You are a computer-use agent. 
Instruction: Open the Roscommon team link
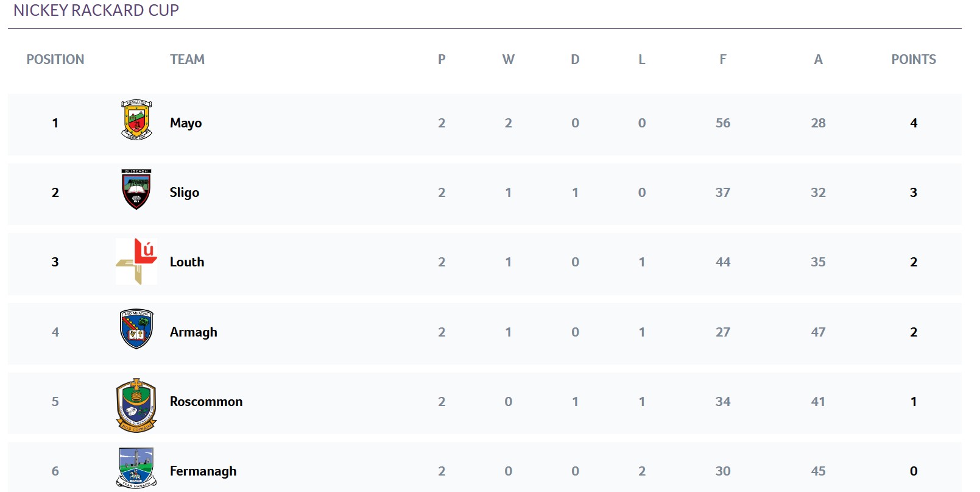pyautogui.click(x=206, y=402)
